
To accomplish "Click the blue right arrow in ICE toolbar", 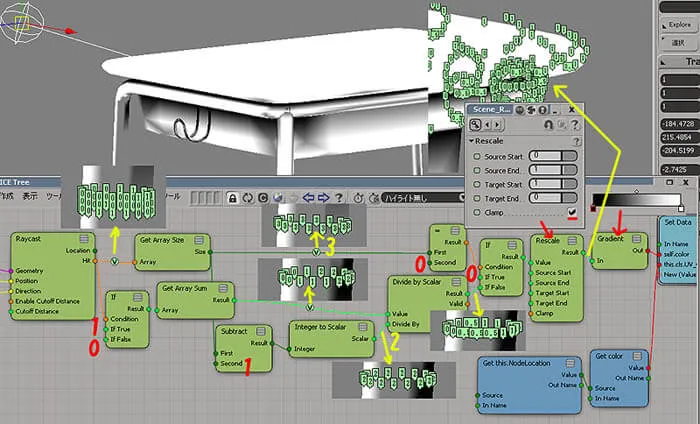I will point(324,197).
